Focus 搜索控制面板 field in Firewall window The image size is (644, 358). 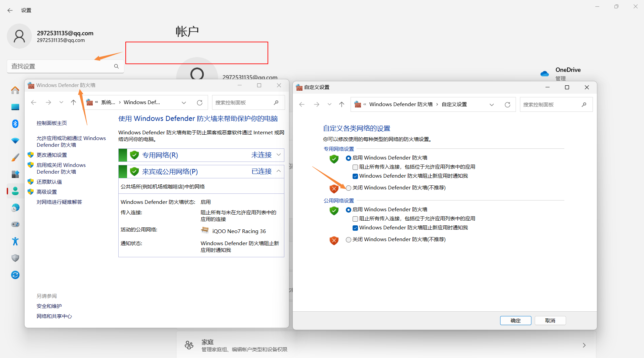pyautogui.click(x=248, y=102)
